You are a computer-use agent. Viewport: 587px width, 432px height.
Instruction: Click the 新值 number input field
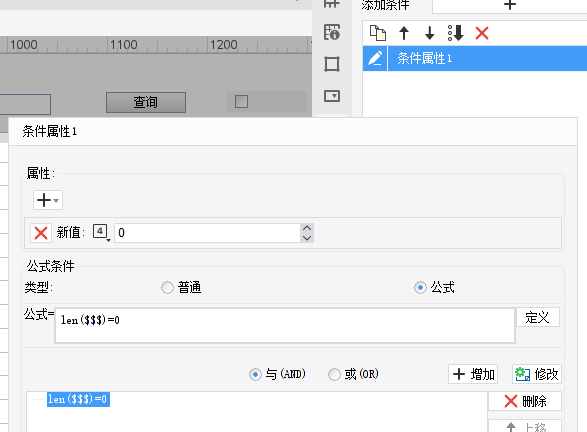[x=207, y=233]
